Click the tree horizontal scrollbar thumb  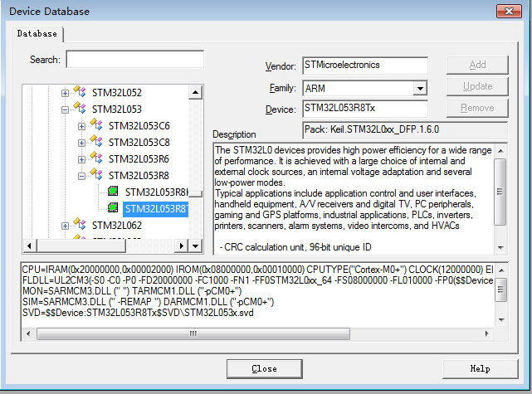click(81, 246)
